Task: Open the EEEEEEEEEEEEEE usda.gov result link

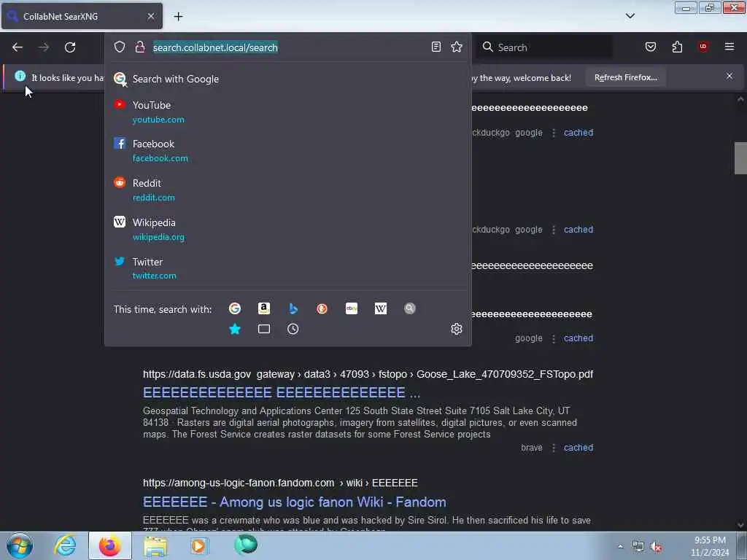Action: (x=282, y=392)
